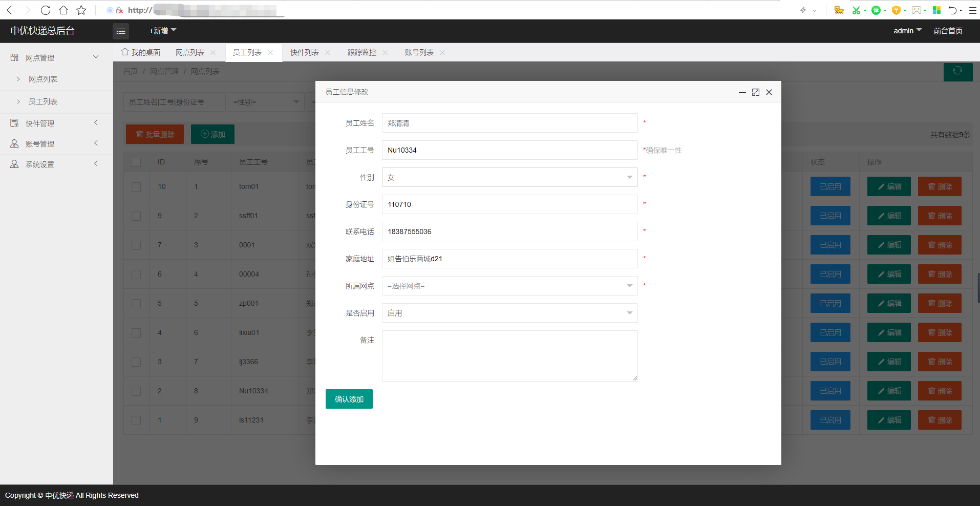Open 员工列表 in the sidebar
Screen dimensions: 980x506
43,102
